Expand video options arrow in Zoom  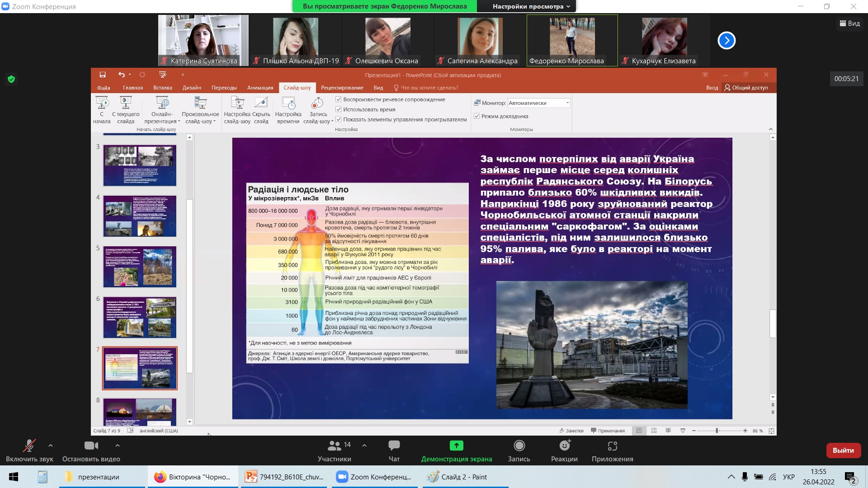118,446
